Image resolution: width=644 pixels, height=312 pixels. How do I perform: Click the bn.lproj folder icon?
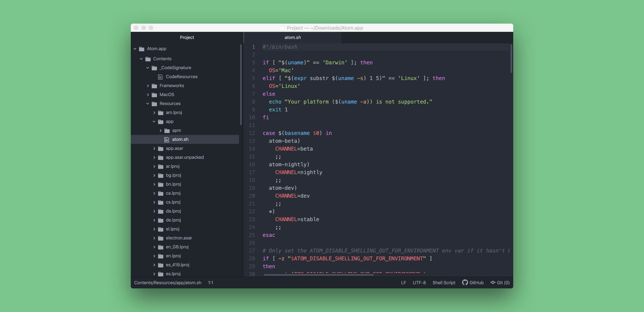pos(161,184)
